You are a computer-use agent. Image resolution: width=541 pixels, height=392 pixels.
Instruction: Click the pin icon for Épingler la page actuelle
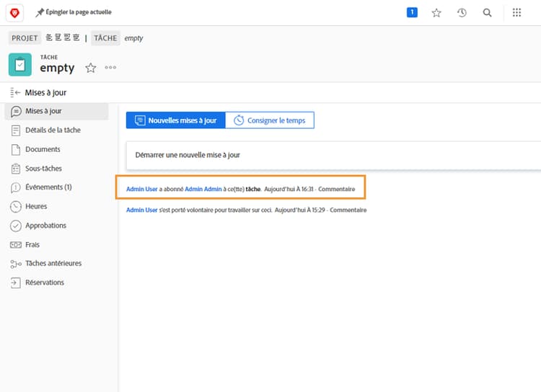[x=40, y=12]
